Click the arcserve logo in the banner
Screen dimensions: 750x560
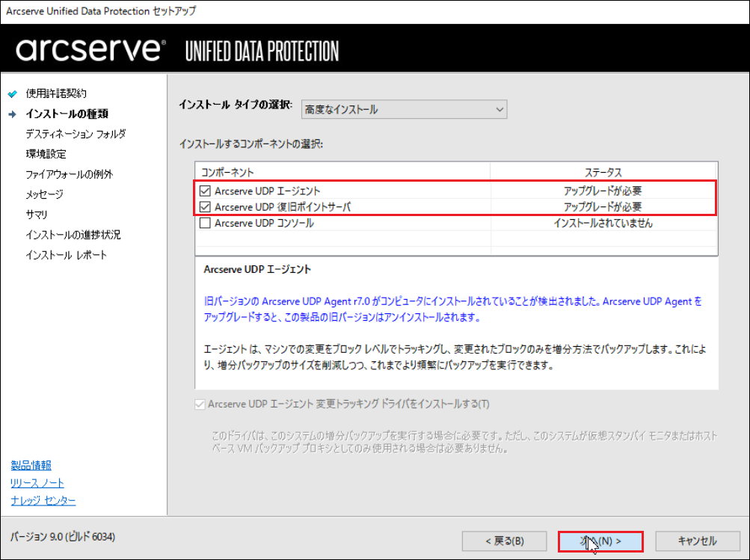[91, 49]
